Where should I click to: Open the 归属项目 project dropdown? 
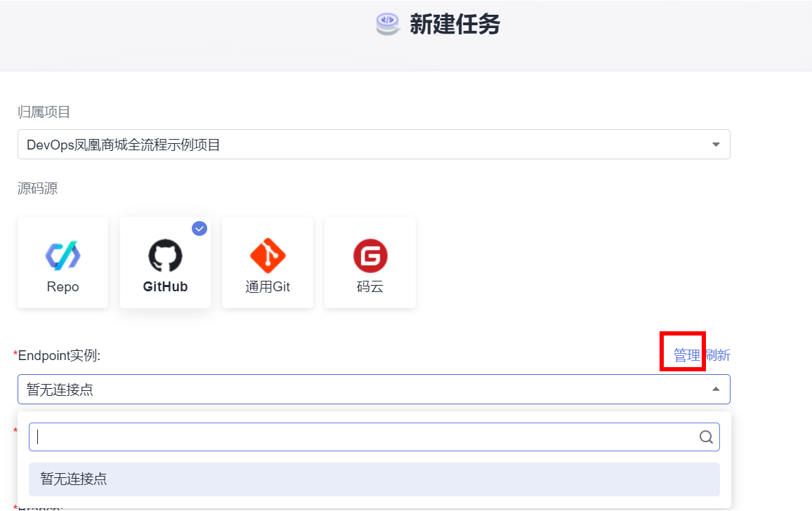[374, 145]
